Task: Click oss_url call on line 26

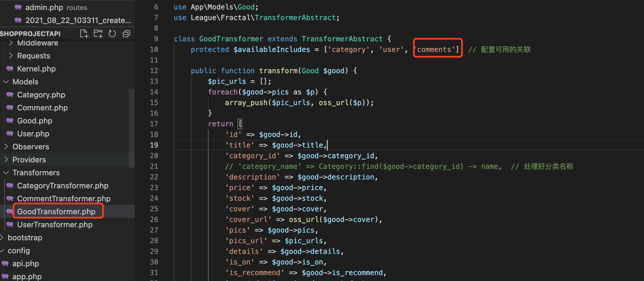Action: point(304,219)
